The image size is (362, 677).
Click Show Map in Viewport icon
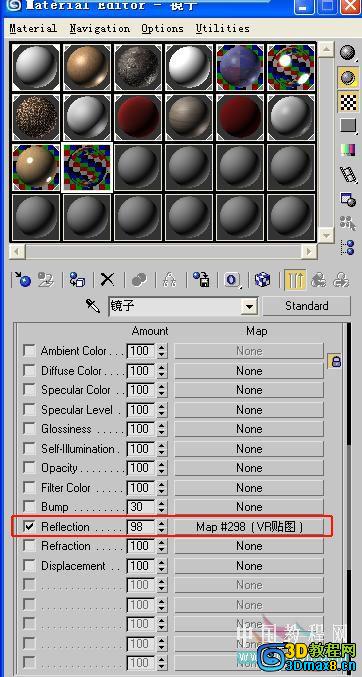coord(262,280)
